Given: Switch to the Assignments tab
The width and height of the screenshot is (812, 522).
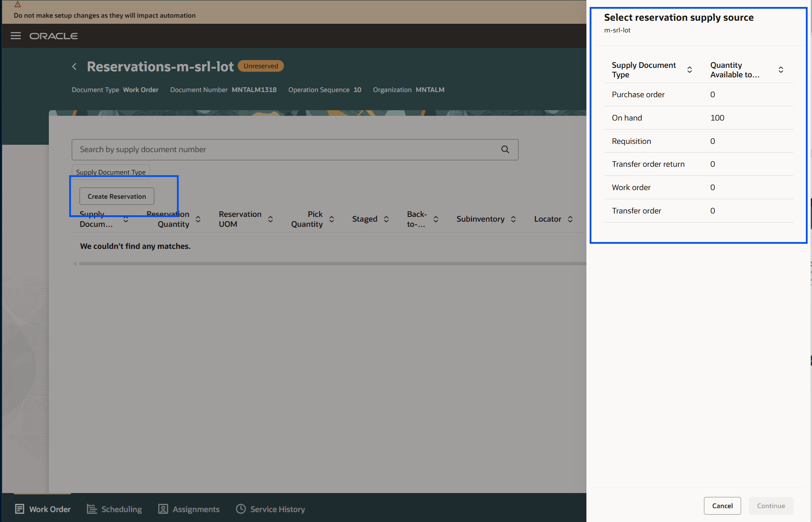Looking at the screenshot, I should (195, 509).
